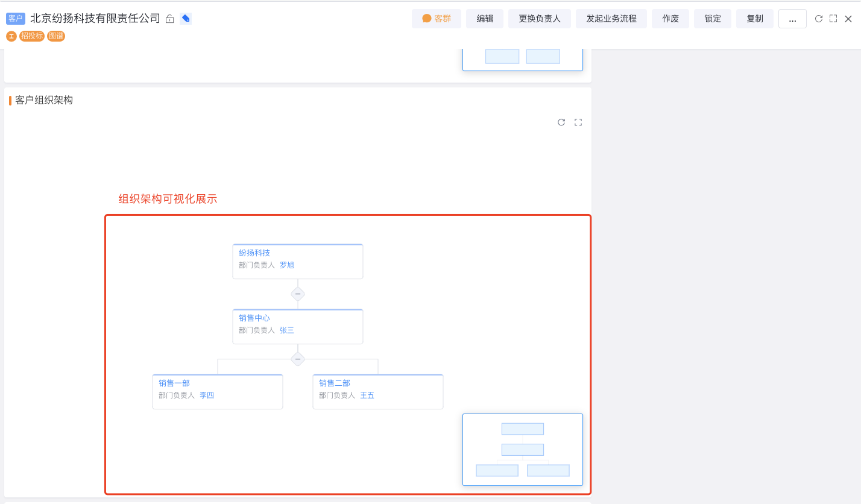Expand the org chart to fullscreen
The height and width of the screenshot is (504, 861).
(578, 122)
